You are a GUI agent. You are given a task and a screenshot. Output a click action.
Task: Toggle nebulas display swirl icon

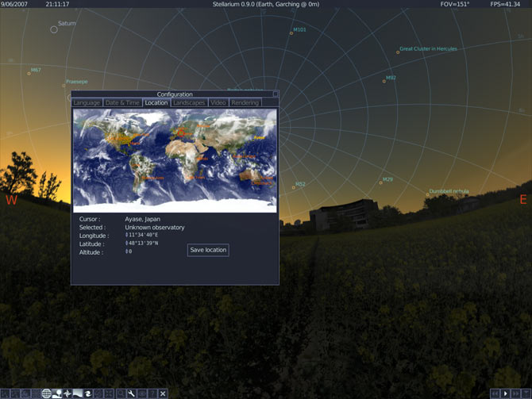pyautogui.click(x=88, y=393)
